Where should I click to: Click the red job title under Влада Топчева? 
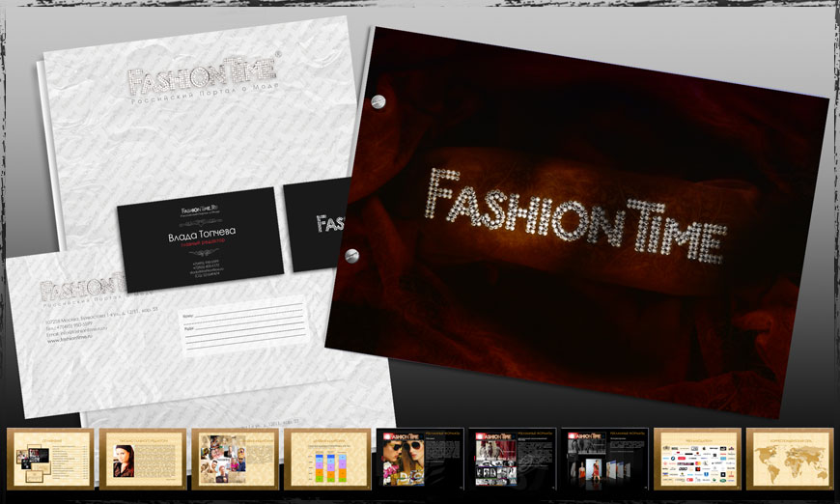click(203, 243)
